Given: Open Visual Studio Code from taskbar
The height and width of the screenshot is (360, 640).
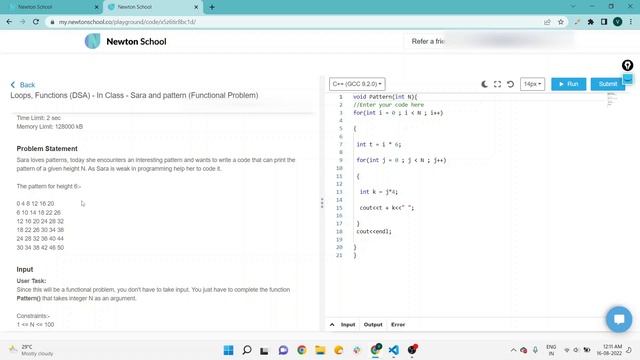Looking at the screenshot, I should point(394,350).
